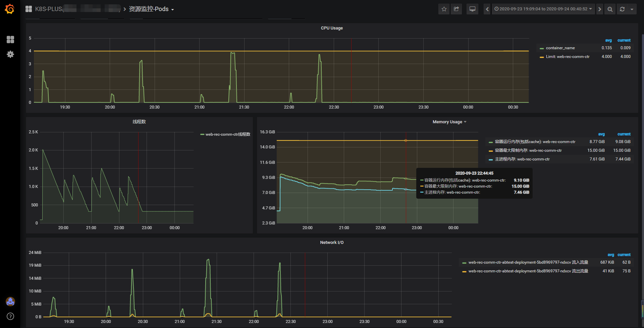
Task: Open the user profile avatar
Action: point(10,302)
